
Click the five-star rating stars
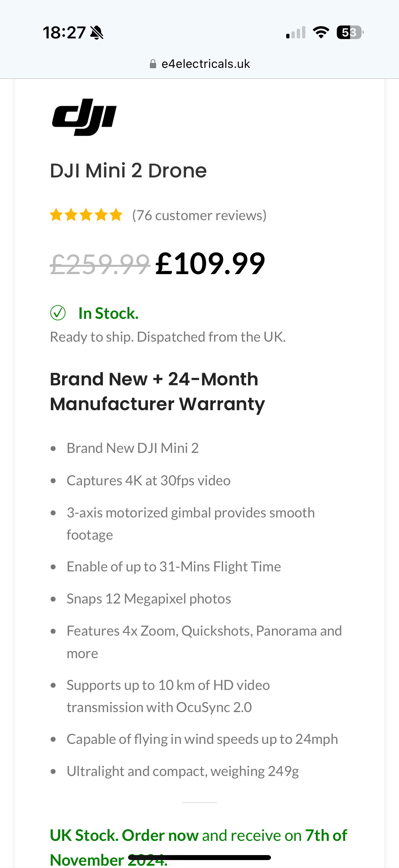coord(86,215)
